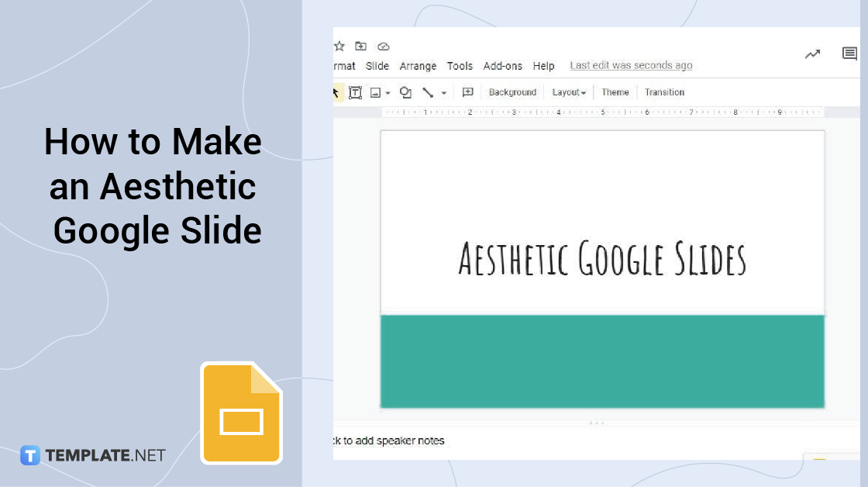Viewport: 868px width, 487px height.
Task: Open the image insert options arrow
Action: [x=387, y=92]
